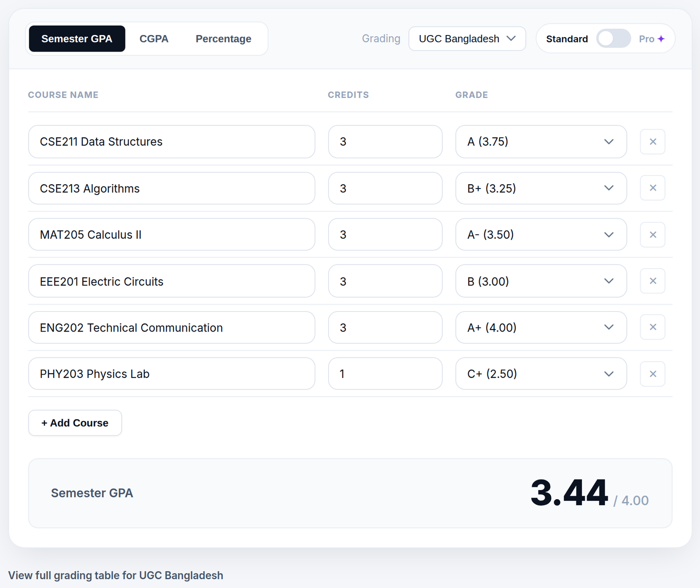Switch to the Semester GPA tab
This screenshot has width=700, height=588.
click(77, 38)
